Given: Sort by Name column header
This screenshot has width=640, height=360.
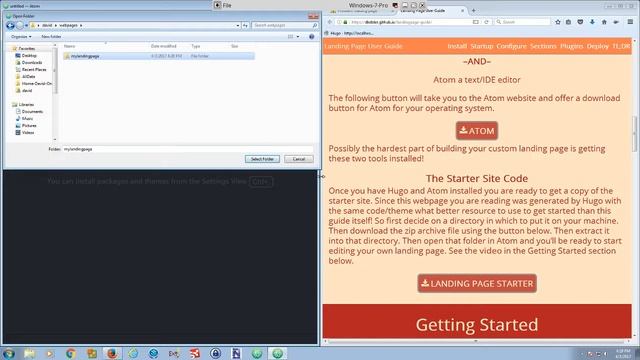Looking at the screenshot, I should 69,46.
